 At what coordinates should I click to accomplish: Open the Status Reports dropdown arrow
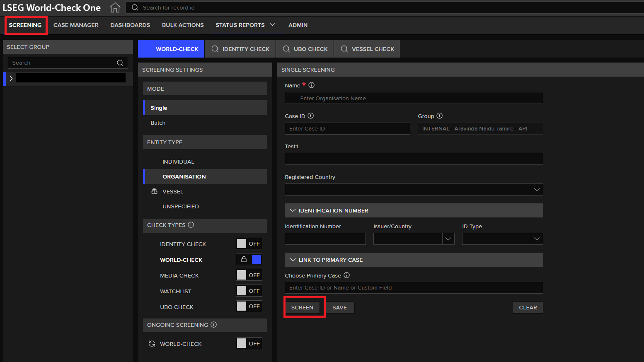[273, 25]
